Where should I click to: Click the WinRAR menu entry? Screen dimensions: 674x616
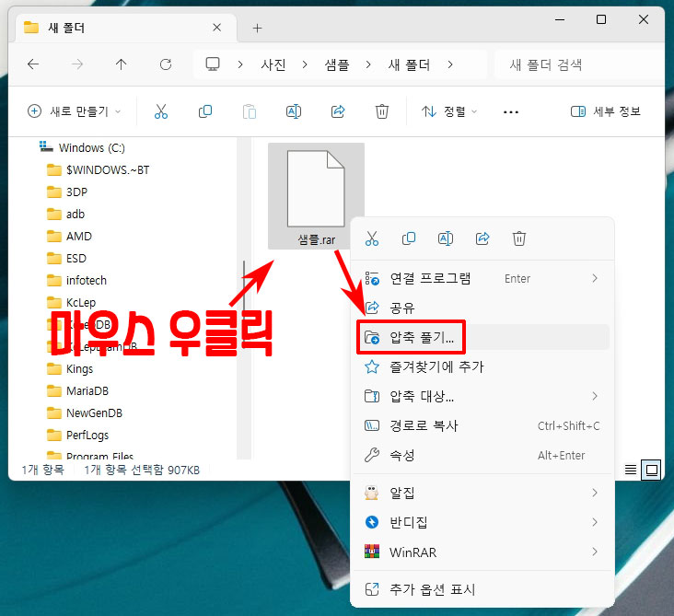[x=482, y=552]
